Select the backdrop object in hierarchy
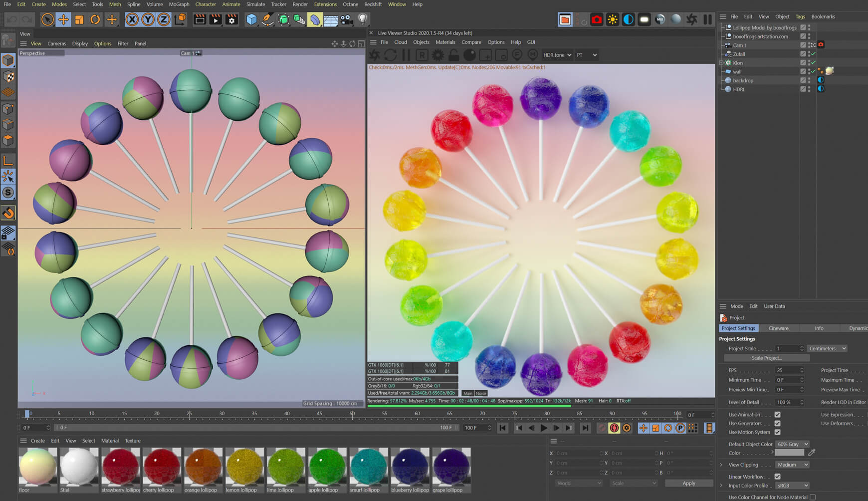This screenshot has height=501, width=868. (x=743, y=80)
